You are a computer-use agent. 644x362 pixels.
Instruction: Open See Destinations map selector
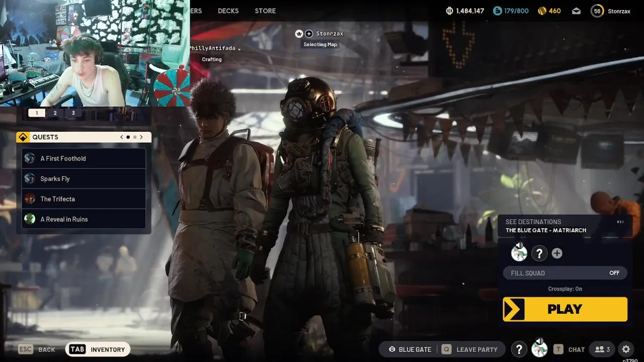[x=565, y=226]
